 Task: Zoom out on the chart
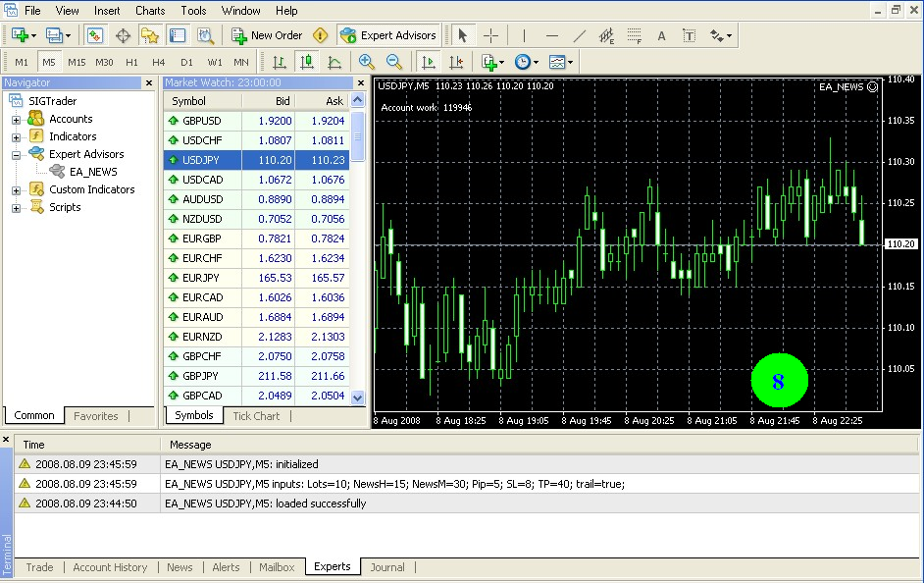tap(393, 62)
